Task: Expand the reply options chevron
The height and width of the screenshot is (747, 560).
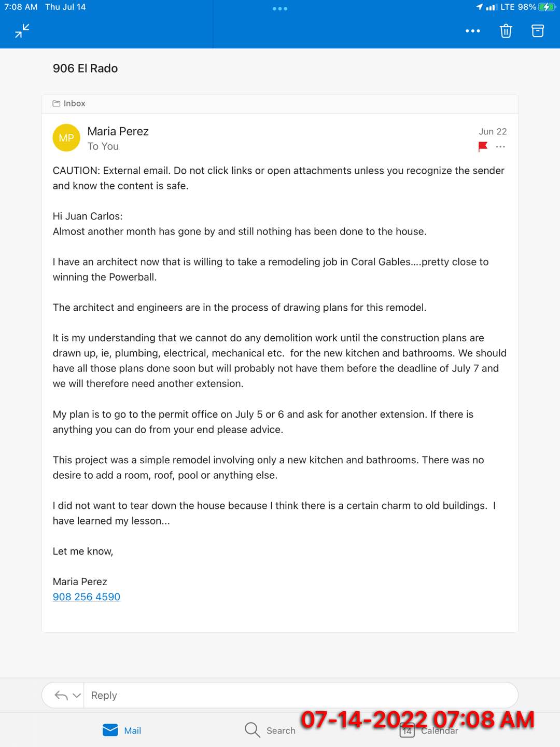Action: pyautogui.click(x=77, y=696)
